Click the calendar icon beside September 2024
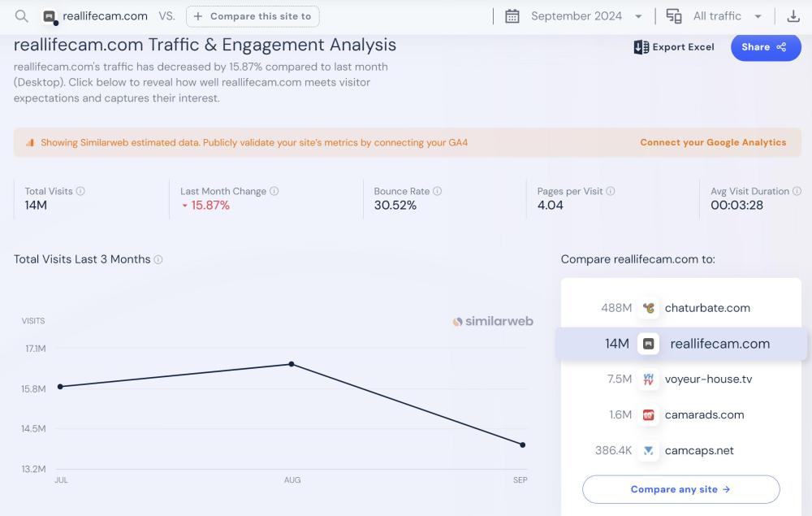This screenshot has width=812, height=516. coord(512,16)
